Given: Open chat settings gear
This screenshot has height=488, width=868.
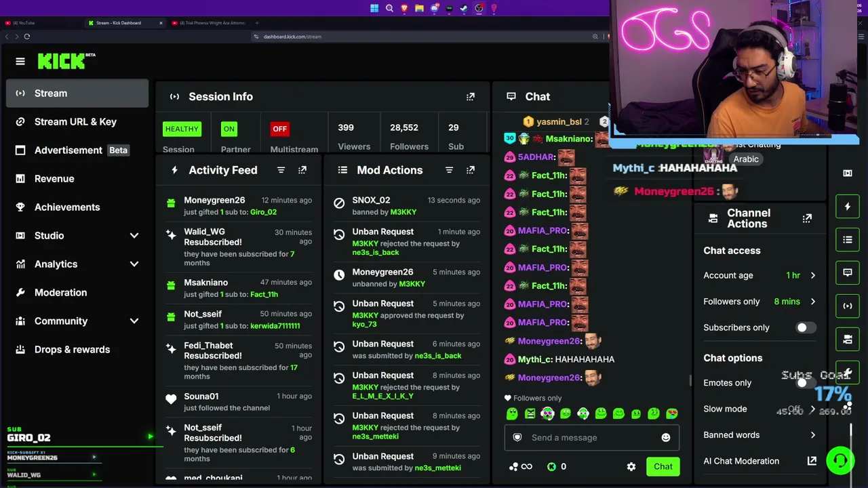Looking at the screenshot, I should tap(631, 466).
